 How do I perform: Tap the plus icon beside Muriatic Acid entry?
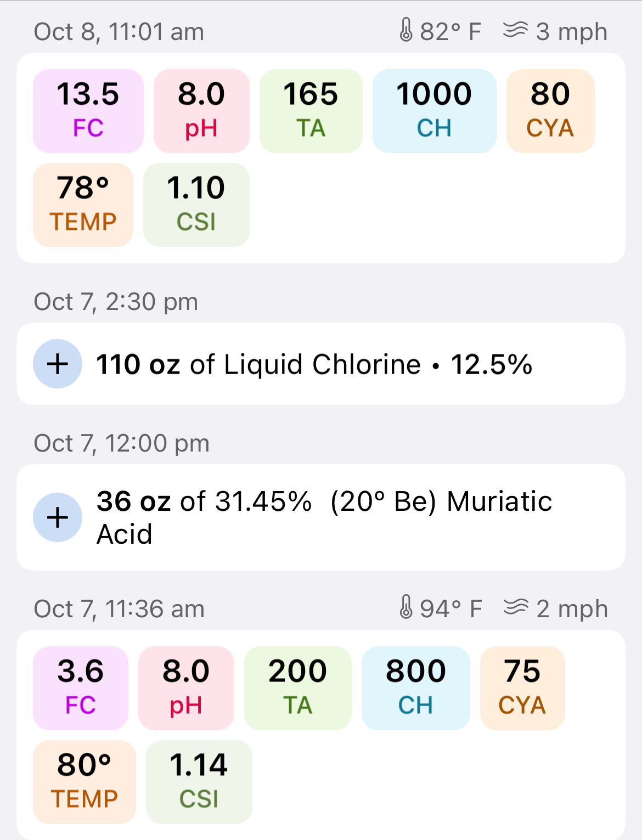tap(58, 517)
